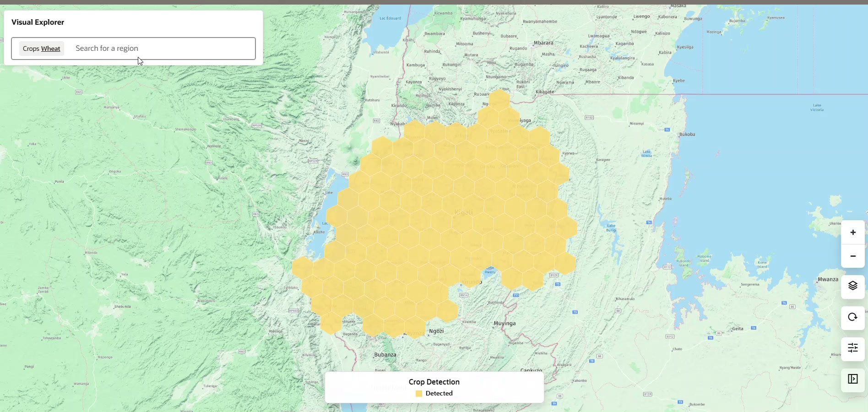Zoom out with the minus button
The image size is (868, 412).
point(852,256)
